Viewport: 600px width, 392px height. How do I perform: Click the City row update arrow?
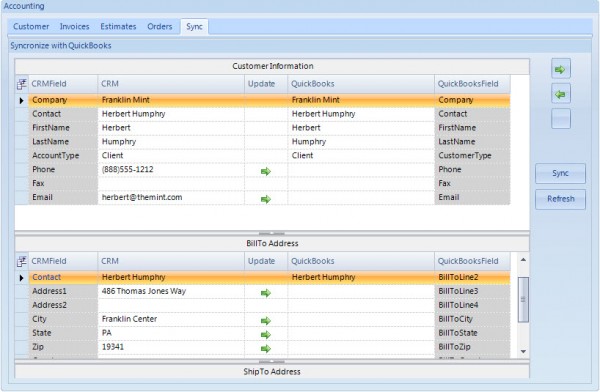[x=266, y=321]
